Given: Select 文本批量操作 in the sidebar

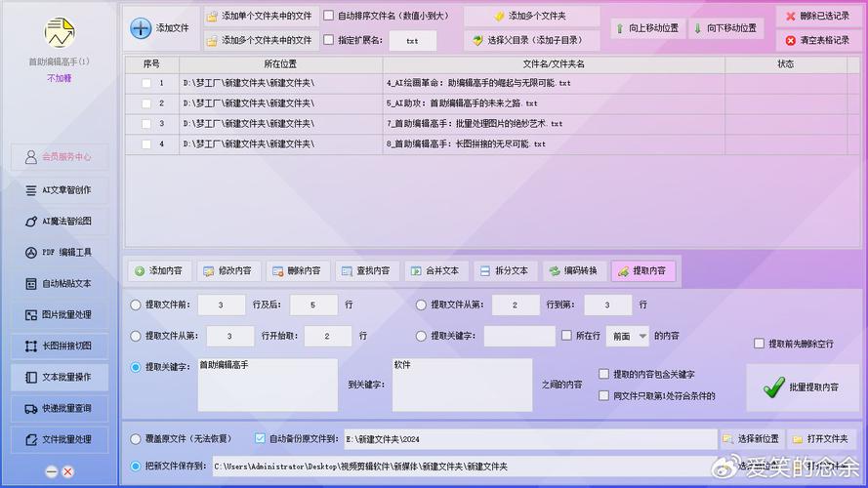Looking at the screenshot, I should pos(60,378).
